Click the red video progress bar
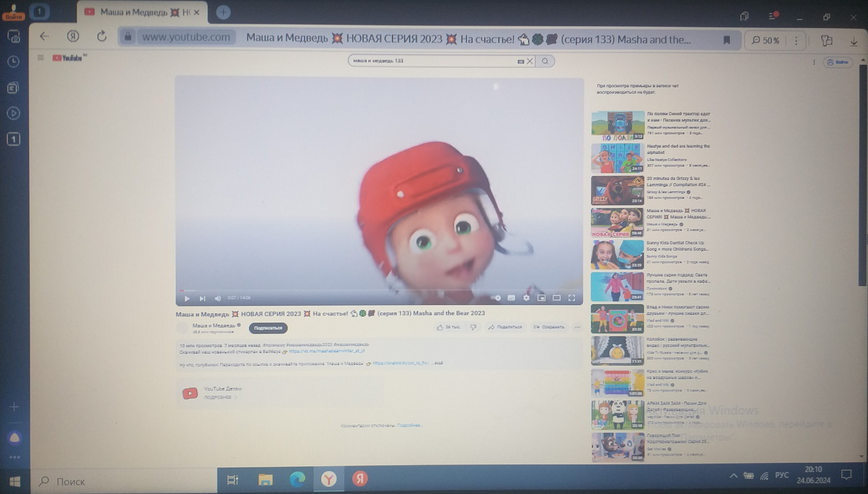 pyautogui.click(x=380, y=290)
